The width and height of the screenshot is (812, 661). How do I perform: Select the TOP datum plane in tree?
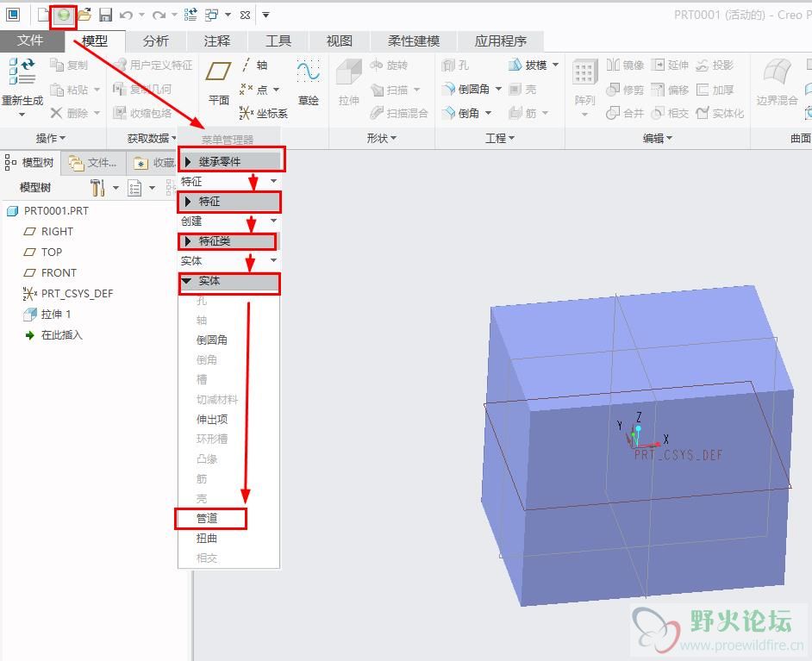pos(43,253)
